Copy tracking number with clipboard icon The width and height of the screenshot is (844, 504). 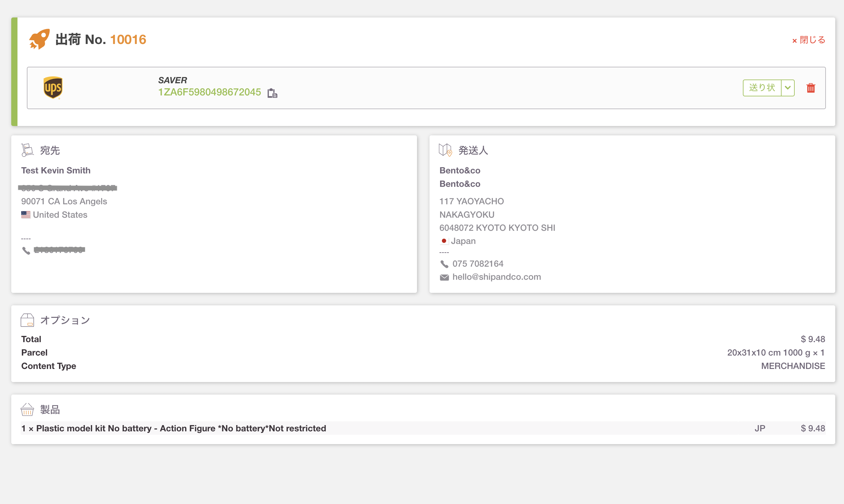272,93
